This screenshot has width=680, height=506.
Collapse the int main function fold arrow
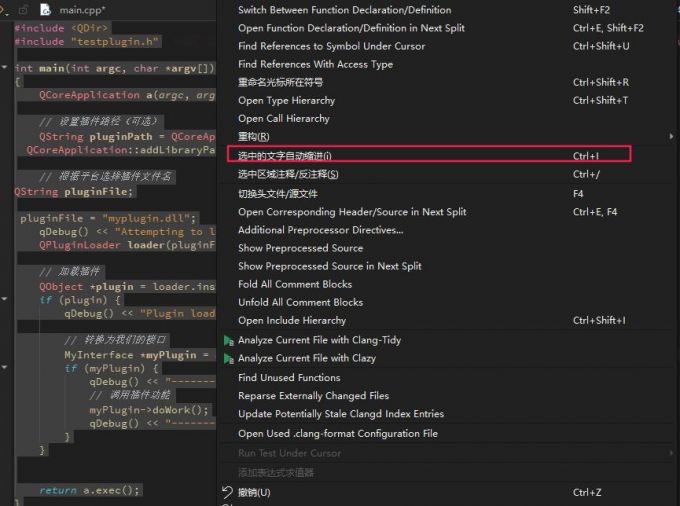point(6,68)
